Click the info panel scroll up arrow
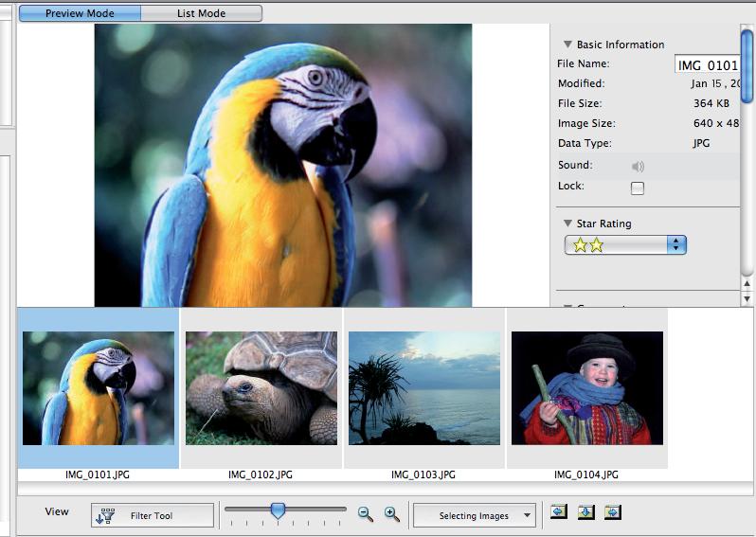Screen dimensions: 756x537 point(747,284)
